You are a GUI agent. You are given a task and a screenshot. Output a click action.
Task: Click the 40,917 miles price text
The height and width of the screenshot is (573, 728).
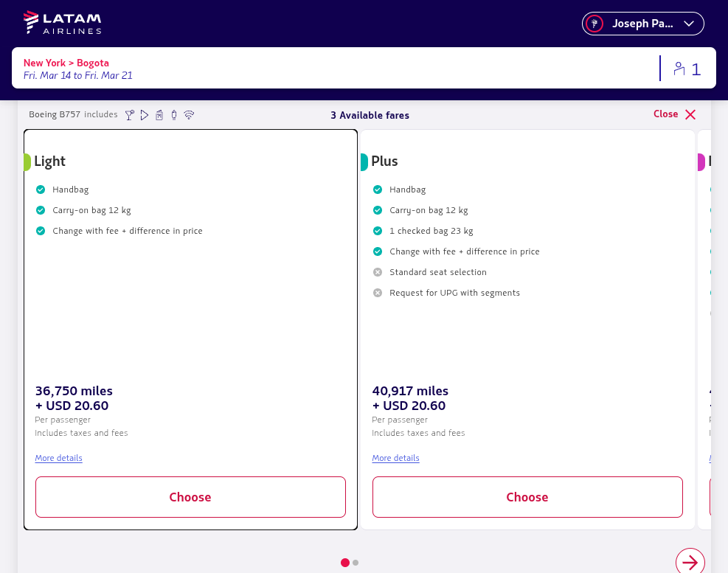410,391
